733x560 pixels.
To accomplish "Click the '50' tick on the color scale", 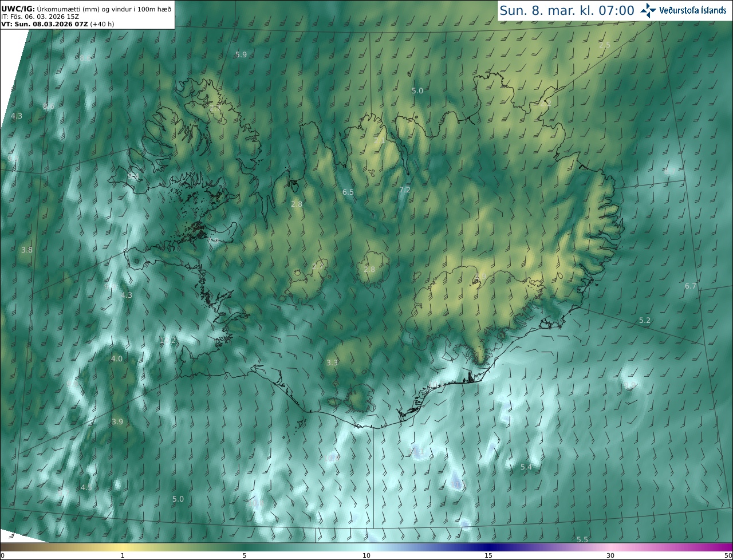I will [x=728, y=555].
